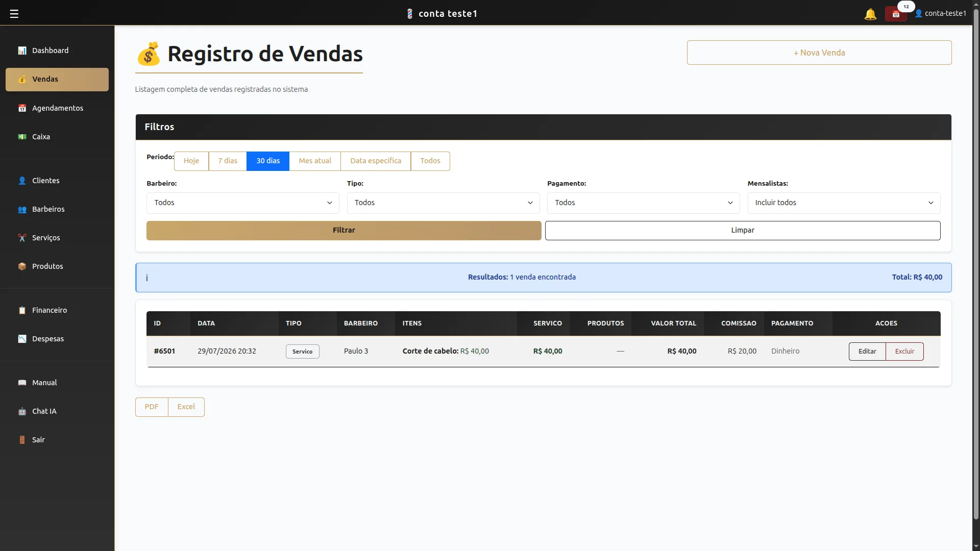Open the hamburger menu icon
This screenshot has width=980, height=551.
pyautogui.click(x=14, y=14)
